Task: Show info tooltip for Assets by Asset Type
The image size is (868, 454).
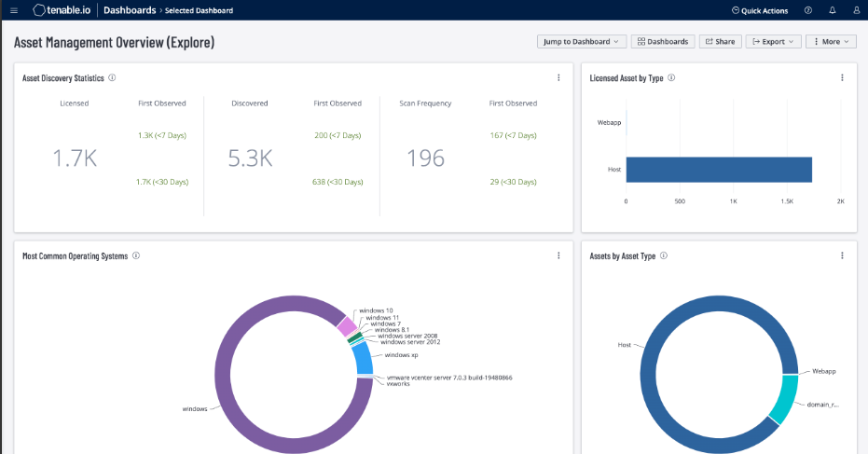Action: tap(664, 255)
